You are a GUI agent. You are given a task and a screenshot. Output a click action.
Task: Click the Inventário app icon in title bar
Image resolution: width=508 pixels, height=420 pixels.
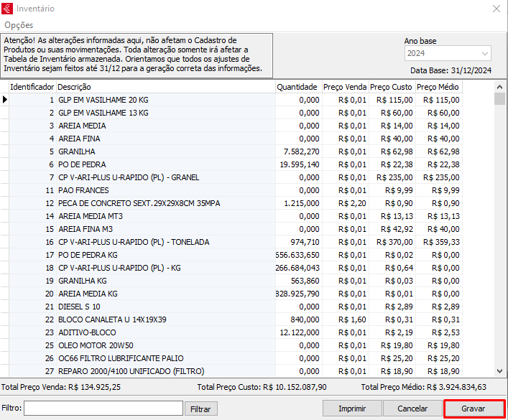[x=8, y=9]
